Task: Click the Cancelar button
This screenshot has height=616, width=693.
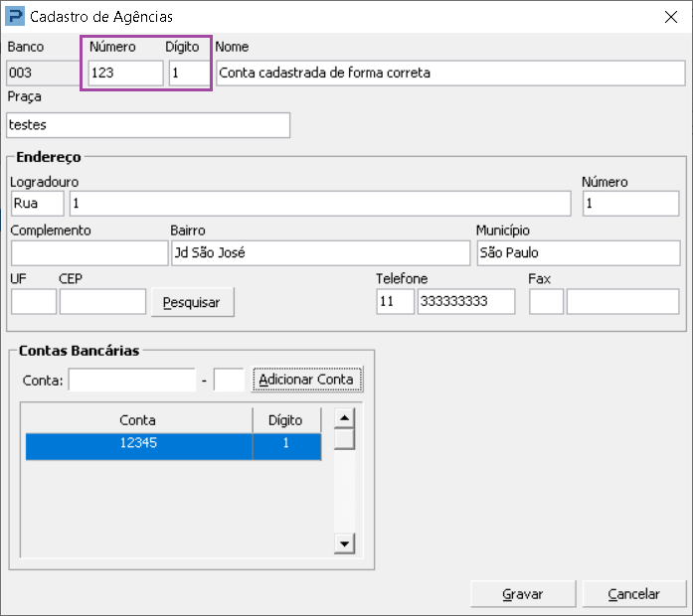Action: (x=633, y=594)
